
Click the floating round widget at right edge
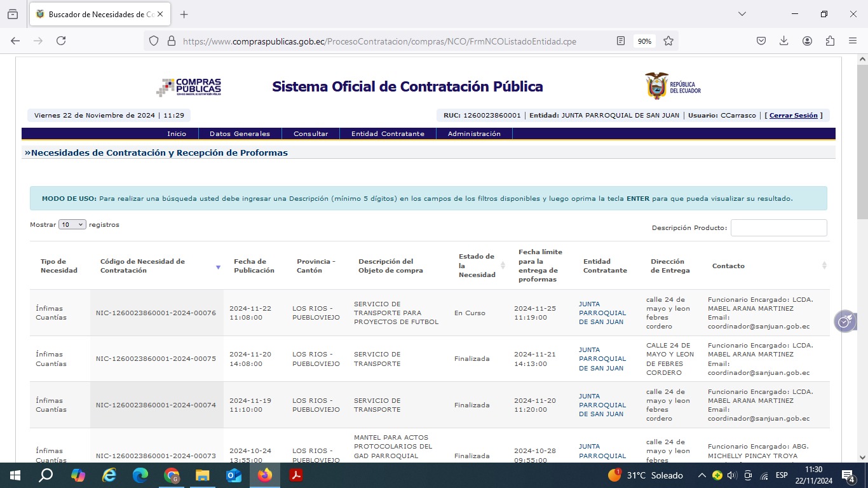[844, 322]
